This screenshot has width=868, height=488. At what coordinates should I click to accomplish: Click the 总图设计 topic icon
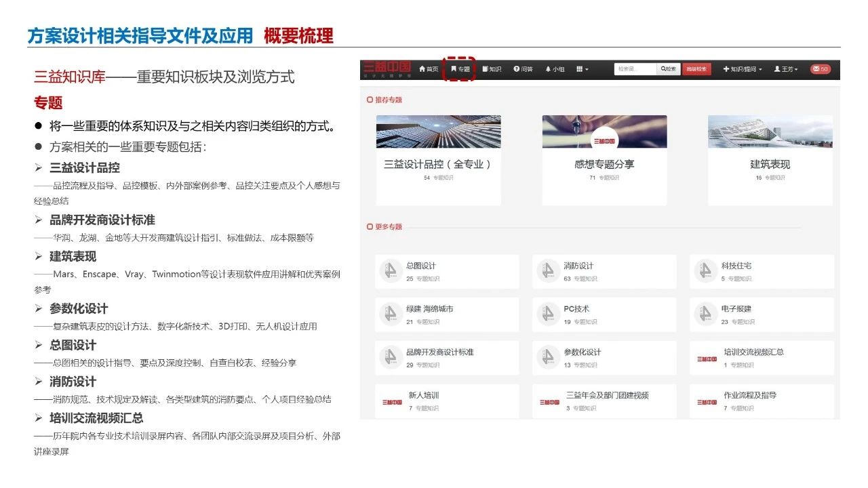[x=391, y=271]
